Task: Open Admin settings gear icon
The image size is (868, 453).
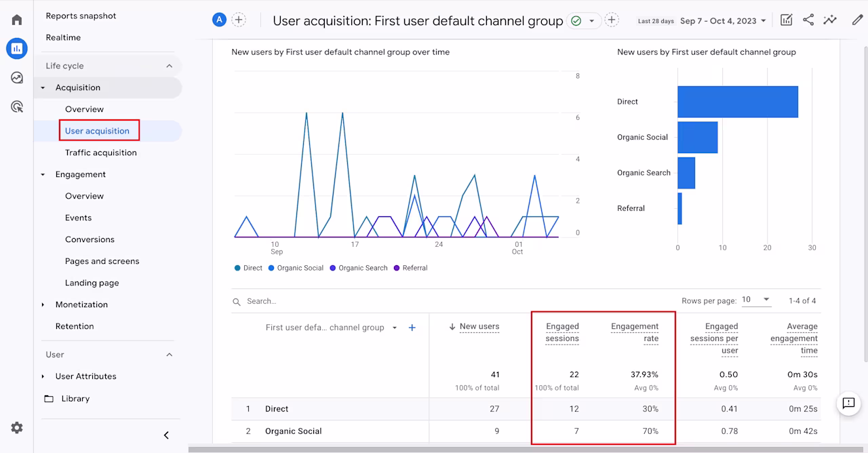Action: 17,427
